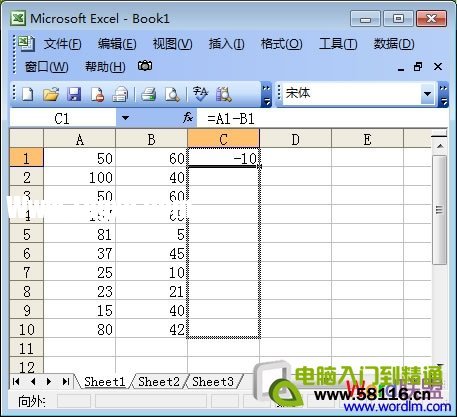Image resolution: width=457 pixels, height=417 pixels.
Task: Click cell B6 containing 45
Action: (x=151, y=253)
